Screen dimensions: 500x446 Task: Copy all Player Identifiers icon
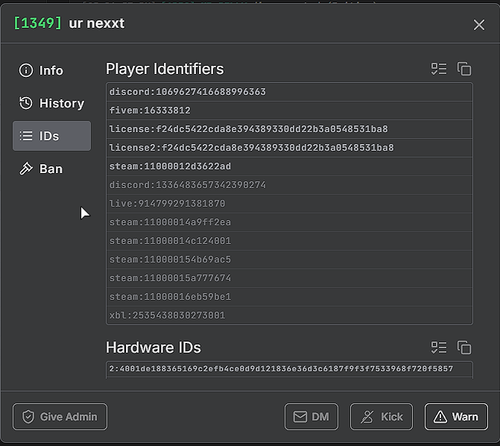(x=464, y=69)
